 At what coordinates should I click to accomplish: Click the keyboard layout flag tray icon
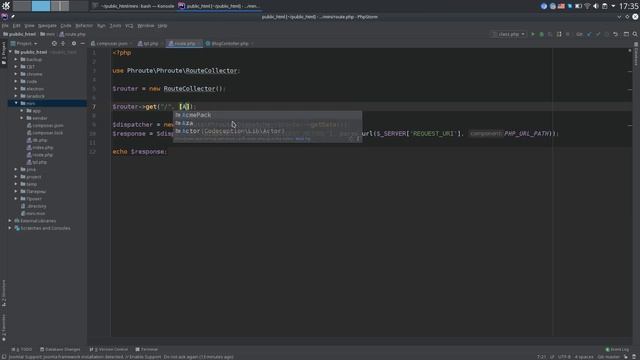tap(561, 6)
